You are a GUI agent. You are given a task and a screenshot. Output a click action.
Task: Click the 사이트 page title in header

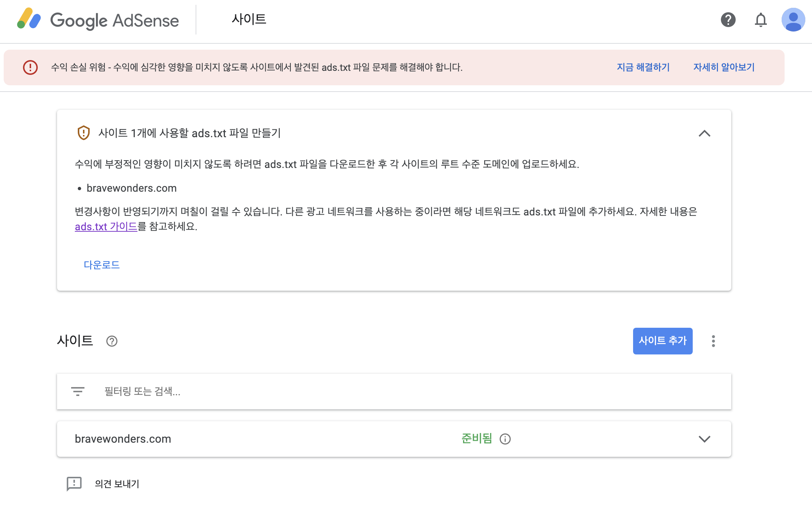249,19
